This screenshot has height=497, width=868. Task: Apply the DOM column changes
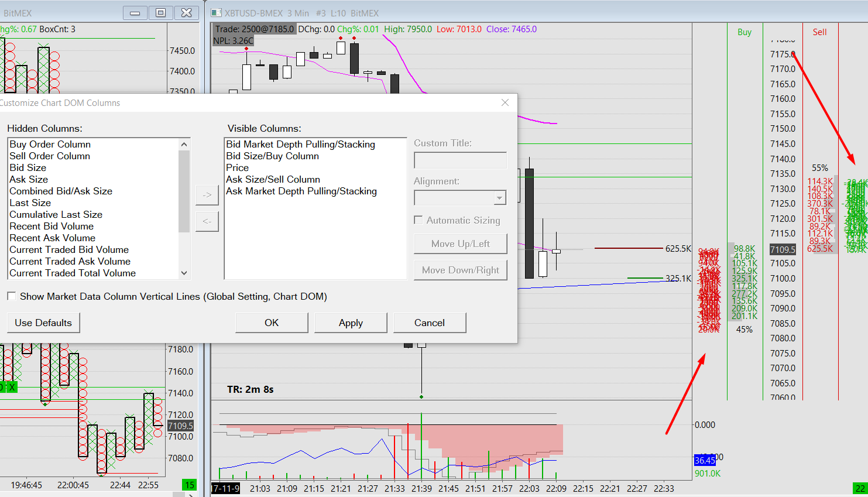click(351, 323)
